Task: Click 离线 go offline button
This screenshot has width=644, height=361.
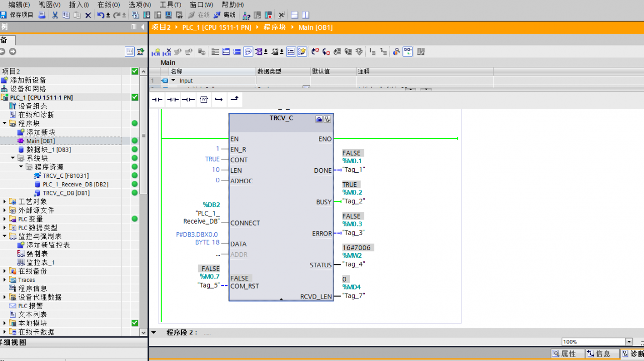Action: 225,15
